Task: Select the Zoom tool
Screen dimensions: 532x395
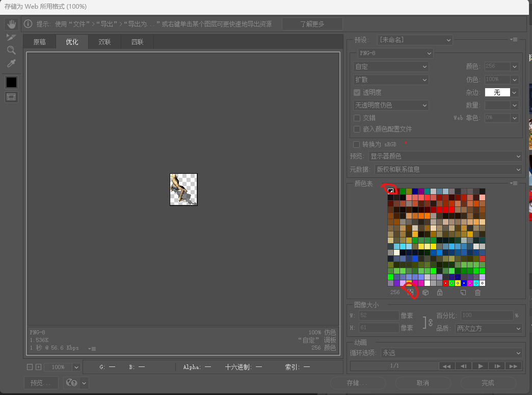Action: click(x=11, y=50)
